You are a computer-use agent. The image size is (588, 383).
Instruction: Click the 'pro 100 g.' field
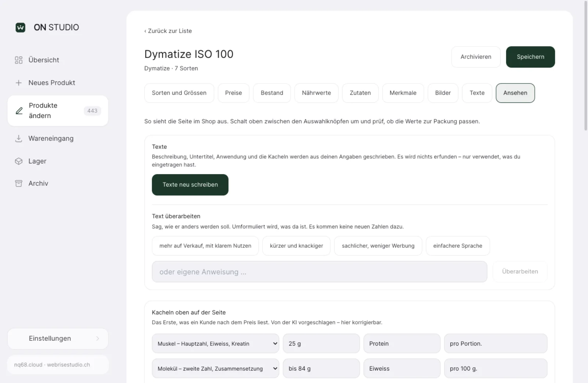click(496, 368)
